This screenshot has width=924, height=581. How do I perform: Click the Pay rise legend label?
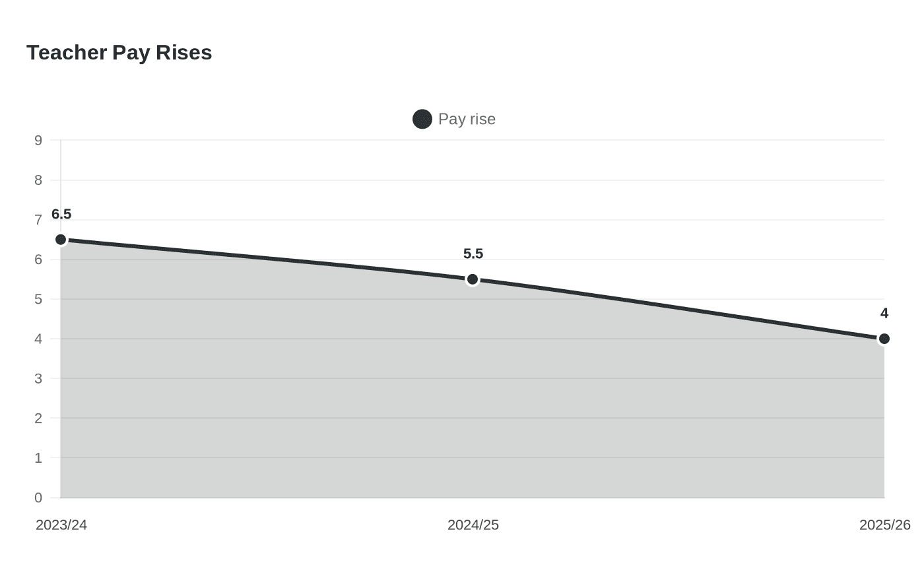(467, 119)
